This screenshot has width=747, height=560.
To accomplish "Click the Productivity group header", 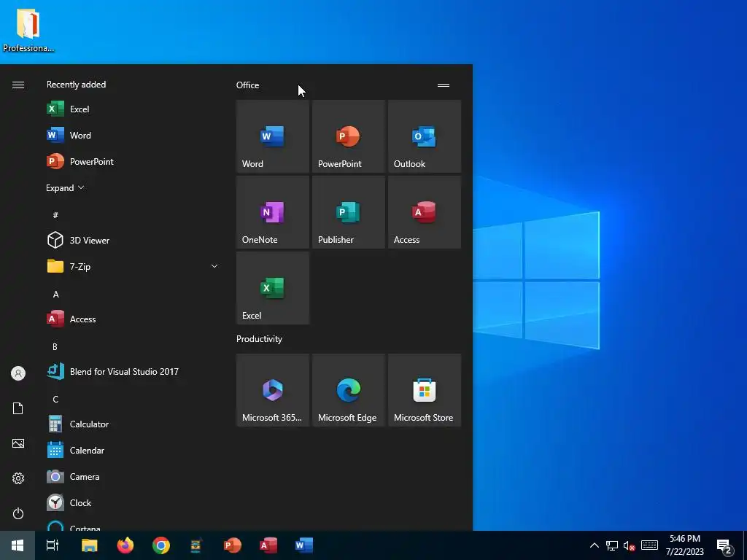I will tap(259, 339).
